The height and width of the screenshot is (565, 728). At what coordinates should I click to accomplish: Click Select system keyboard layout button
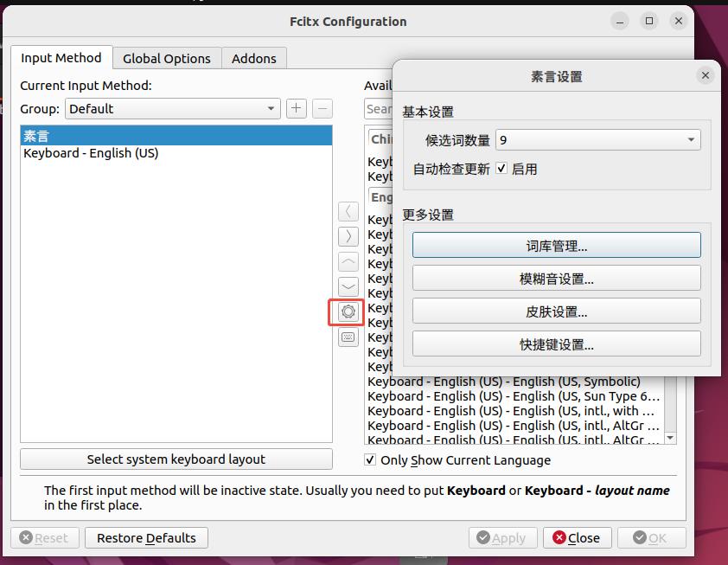coord(176,459)
